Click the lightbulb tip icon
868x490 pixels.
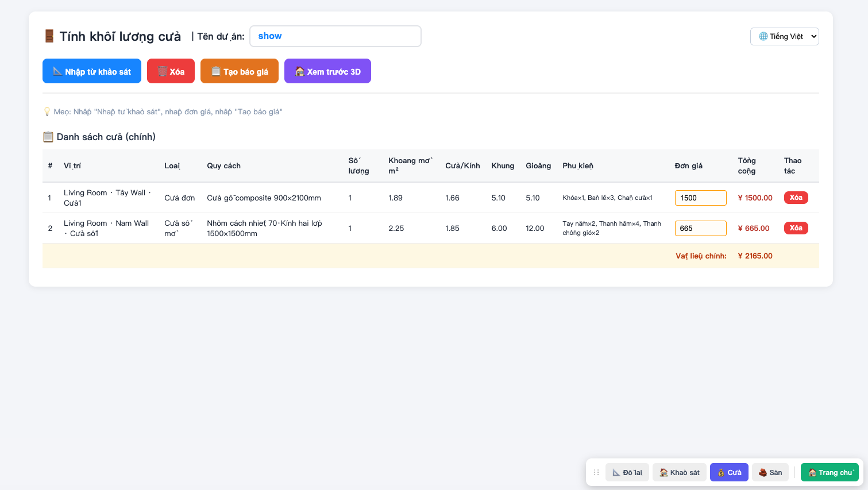click(47, 111)
